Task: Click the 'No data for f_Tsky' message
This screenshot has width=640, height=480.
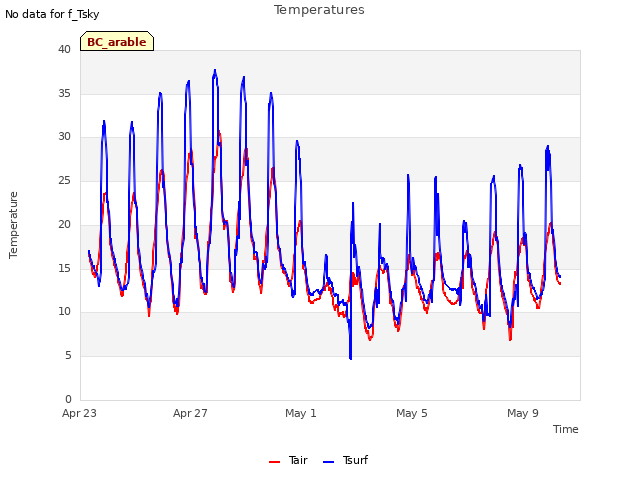Action: click(x=52, y=14)
